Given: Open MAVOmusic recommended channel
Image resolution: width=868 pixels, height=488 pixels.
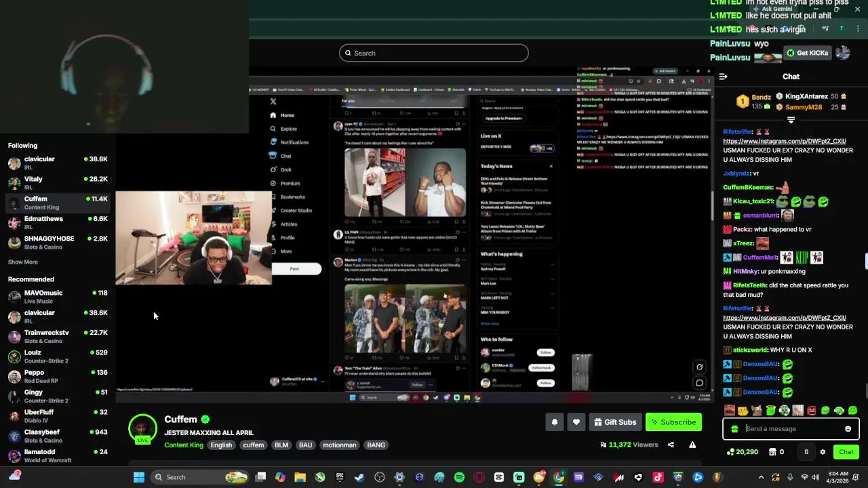Looking at the screenshot, I should [x=58, y=297].
